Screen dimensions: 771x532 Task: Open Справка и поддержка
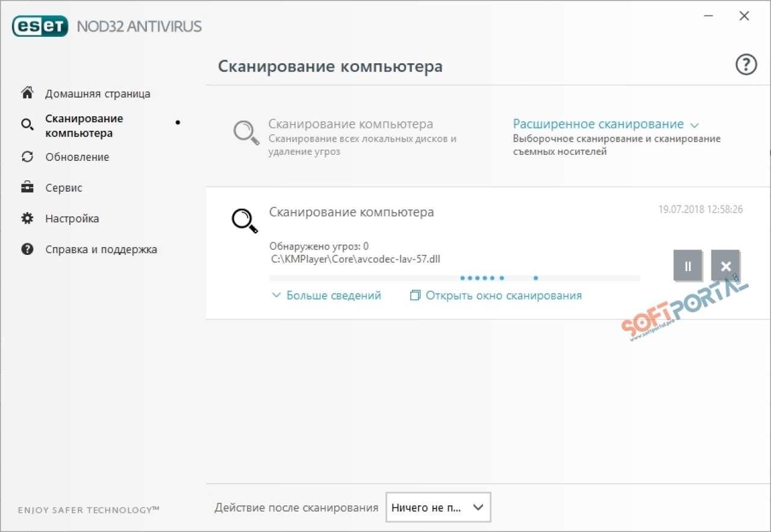coord(101,249)
